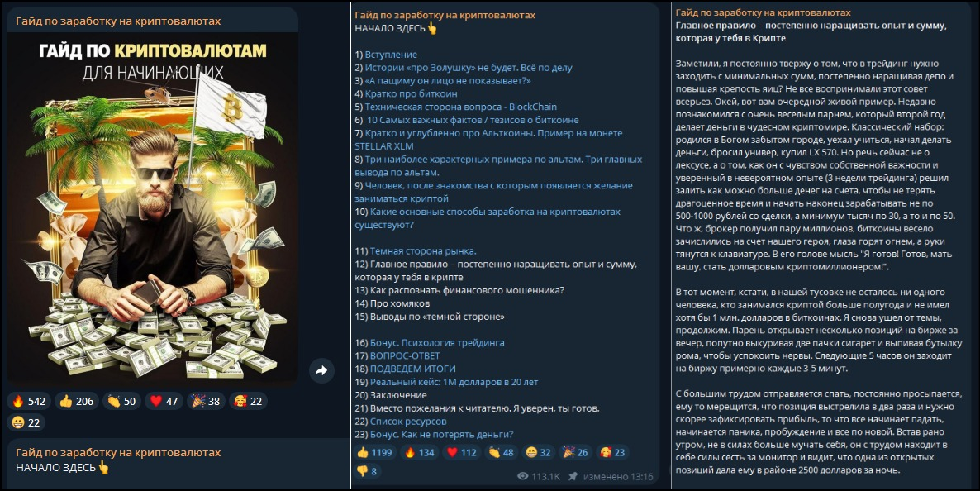Add fire reaction with 542 count
The image size is (980, 491).
pyautogui.click(x=30, y=402)
